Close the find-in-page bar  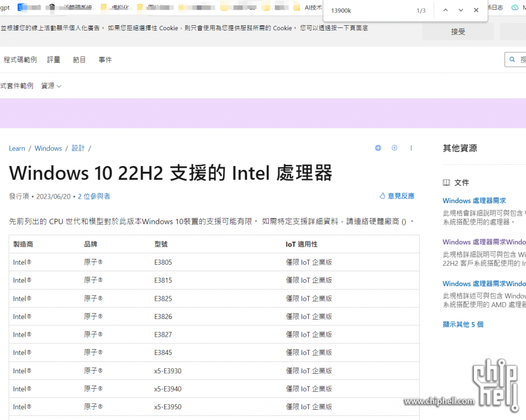[476, 10]
